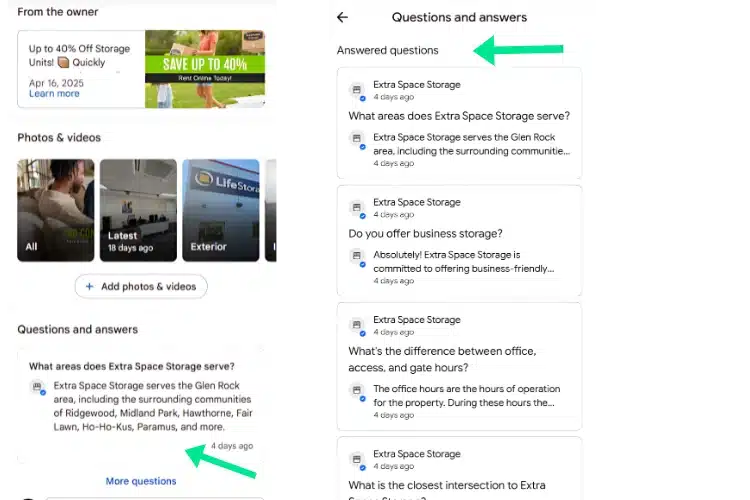The height and width of the screenshot is (500, 750).
Task: Open question 'Do you offer business storage?'
Action: (x=425, y=233)
